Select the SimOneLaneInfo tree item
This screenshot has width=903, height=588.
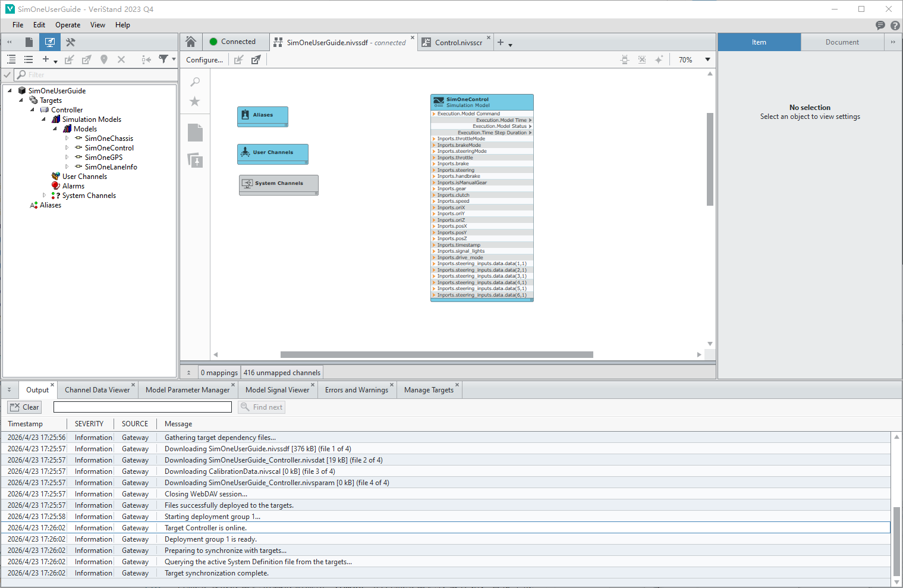point(111,167)
